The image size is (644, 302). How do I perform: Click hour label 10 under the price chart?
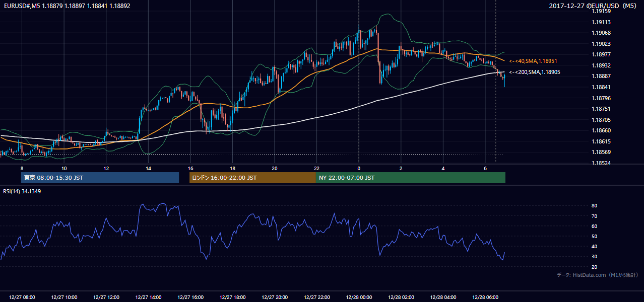click(64, 168)
